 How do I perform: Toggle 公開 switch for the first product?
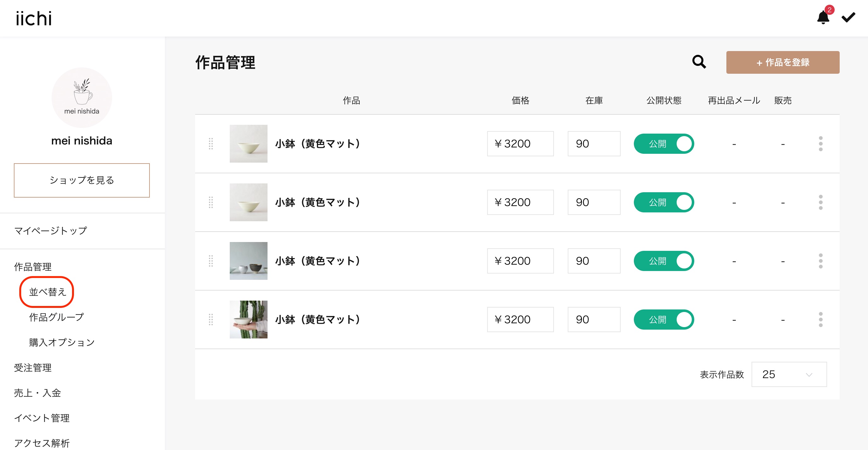[663, 144]
